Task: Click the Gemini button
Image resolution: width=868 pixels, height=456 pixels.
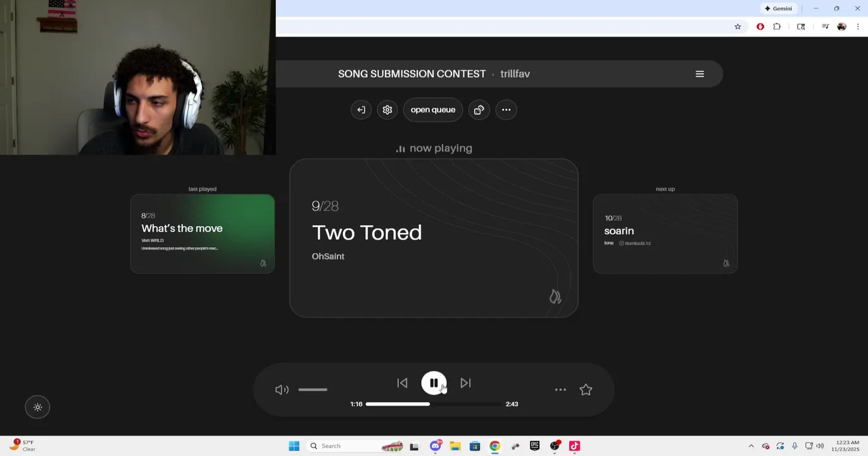Action: (x=779, y=8)
